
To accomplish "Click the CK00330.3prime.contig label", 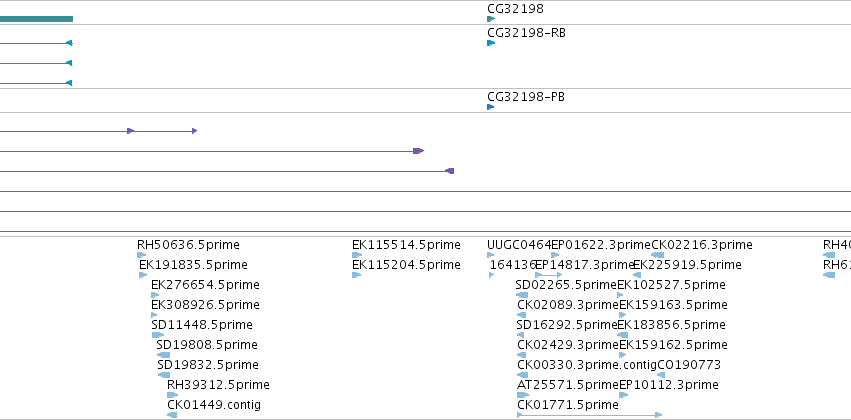I will pyautogui.click(x=587, y=365).
